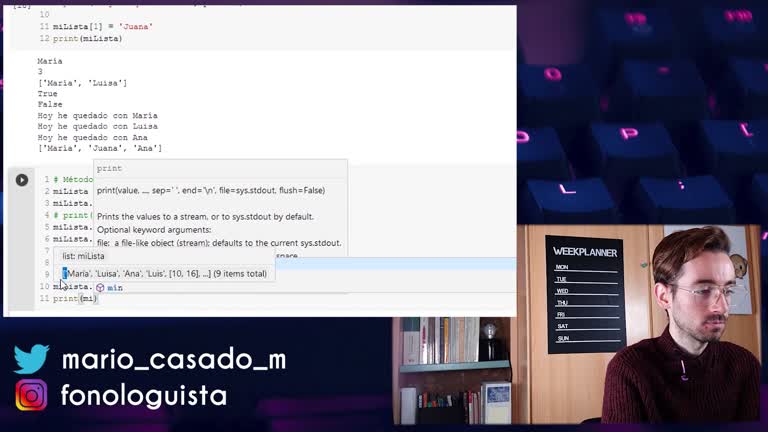This screenshot has width=768, height=432.
Task: Click the fonologuista Instagram handle
Action: point(144,395)
